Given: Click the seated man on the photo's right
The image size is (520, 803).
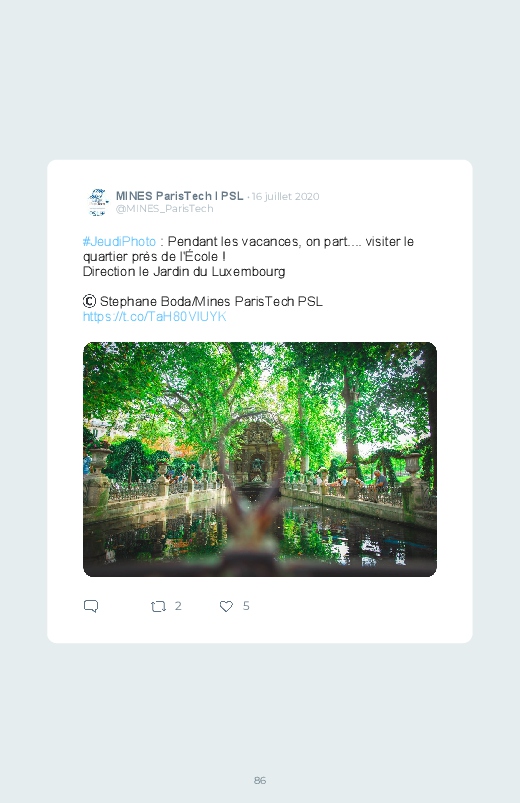Looking at the screenshot, I should 380,484.
